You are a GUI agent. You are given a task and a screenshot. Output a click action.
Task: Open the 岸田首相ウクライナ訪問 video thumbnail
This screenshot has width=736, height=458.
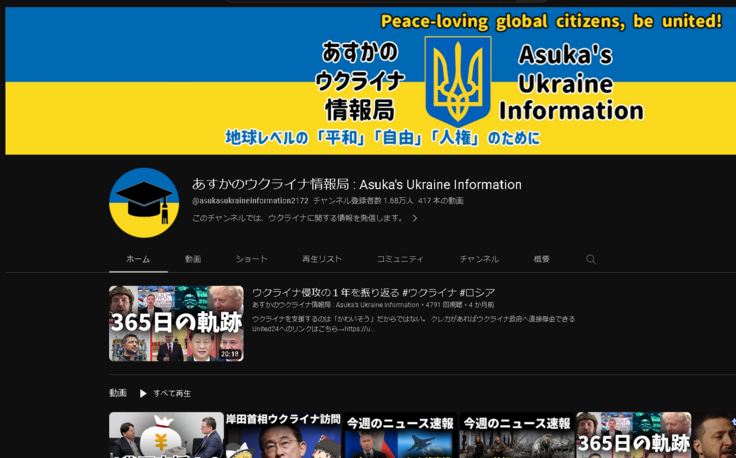coord(283,435)
